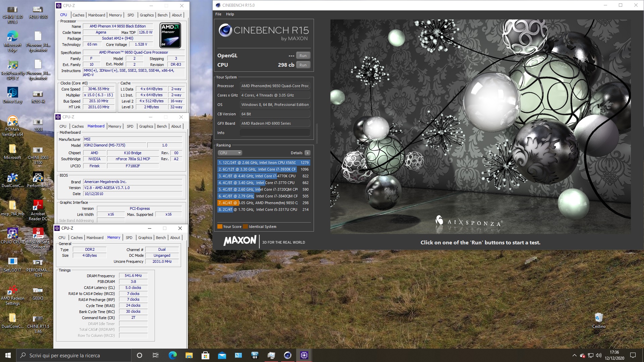Open volume control in the system tray

click(599, 355)
